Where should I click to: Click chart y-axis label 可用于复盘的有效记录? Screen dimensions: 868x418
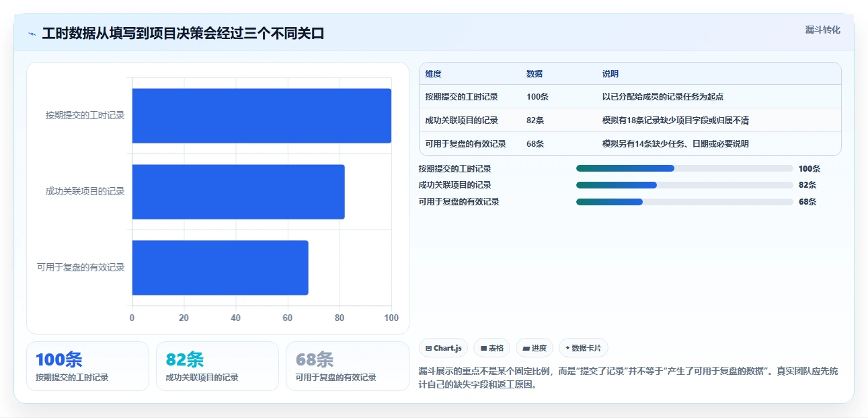click(81, 268)
